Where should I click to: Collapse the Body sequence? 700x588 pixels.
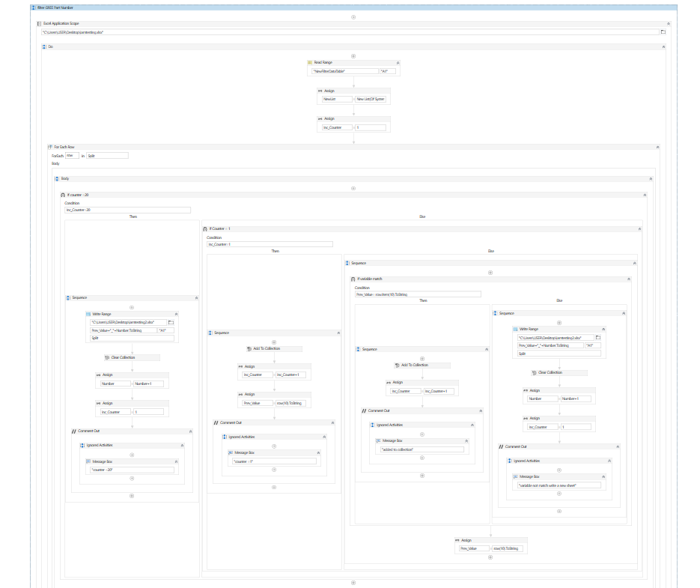(651, 179)
